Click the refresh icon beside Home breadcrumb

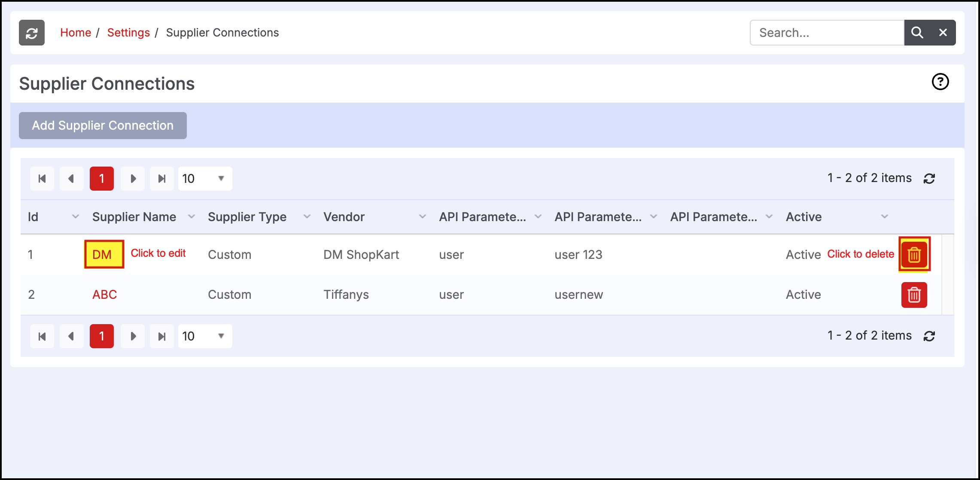32,33
